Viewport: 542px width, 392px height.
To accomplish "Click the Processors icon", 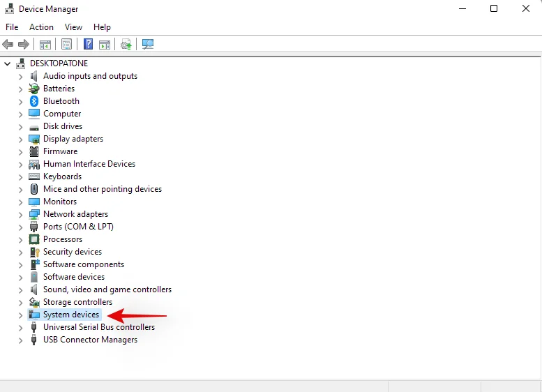I will [34, 239].
